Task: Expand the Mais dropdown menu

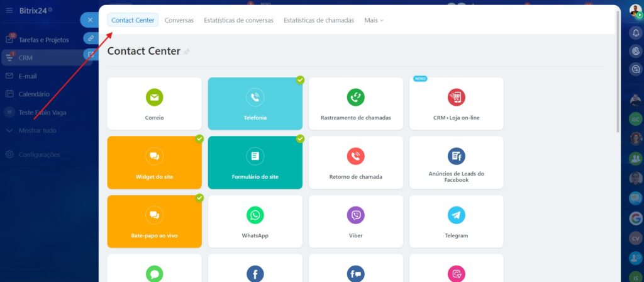Action: tap(374, 20)
